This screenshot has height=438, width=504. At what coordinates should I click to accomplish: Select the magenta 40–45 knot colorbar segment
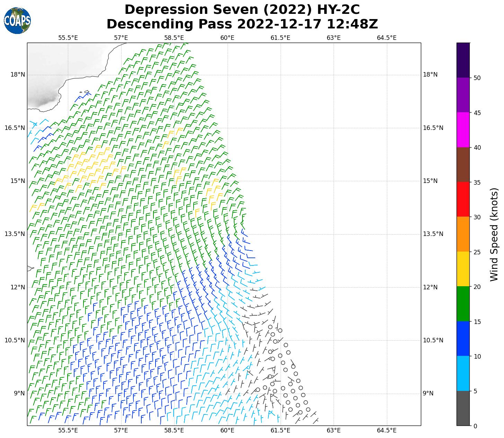click(x=463, y=130)
